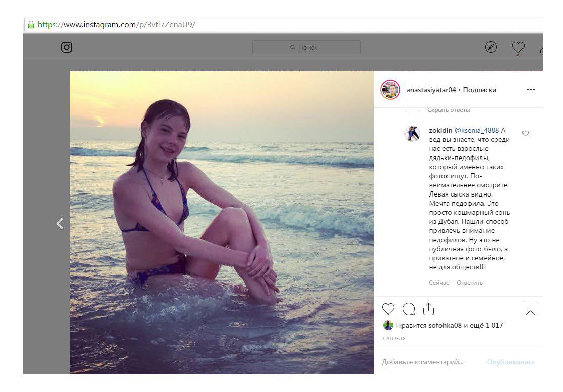563x392 pixels.
Task: Click the comment bubble icon
Action: [x=409, y=309]
